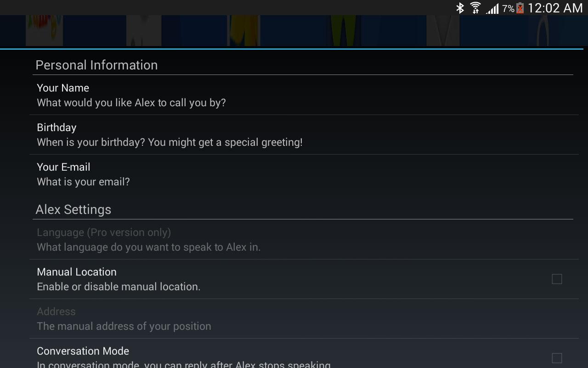Open the Your Name setting
Image resolution: width=588 pixels, height=368 pixels.
304,95
